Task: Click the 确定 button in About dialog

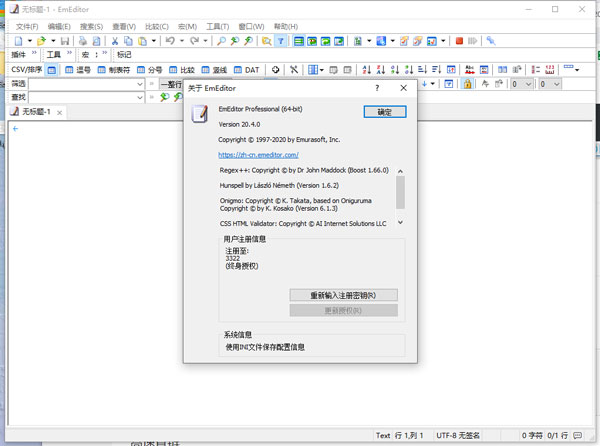Action: pyautogui.click(x=384, y=112)
